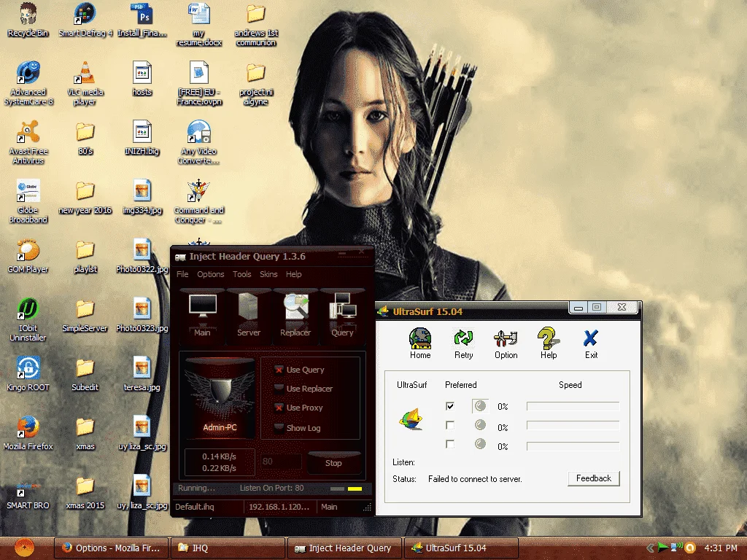Select the Install_Fina... Photoshop file icon
This screenshot has width=747, height=560.
[142, 20]
